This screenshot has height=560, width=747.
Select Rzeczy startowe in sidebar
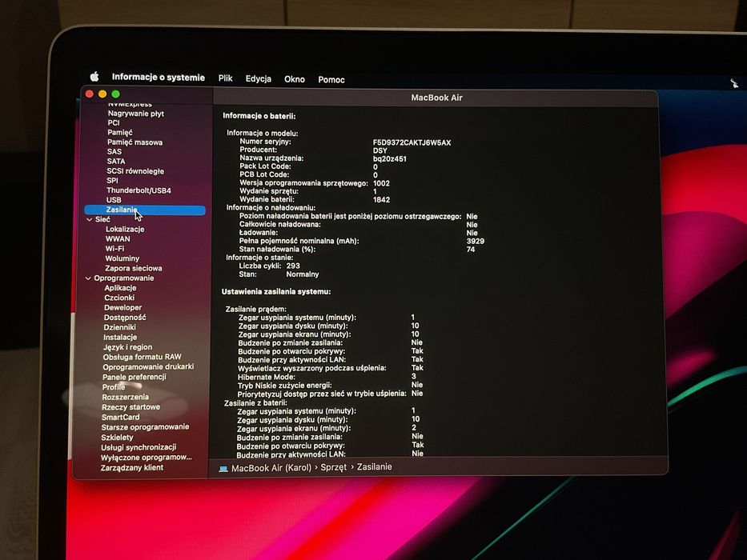tap(131, 407)
